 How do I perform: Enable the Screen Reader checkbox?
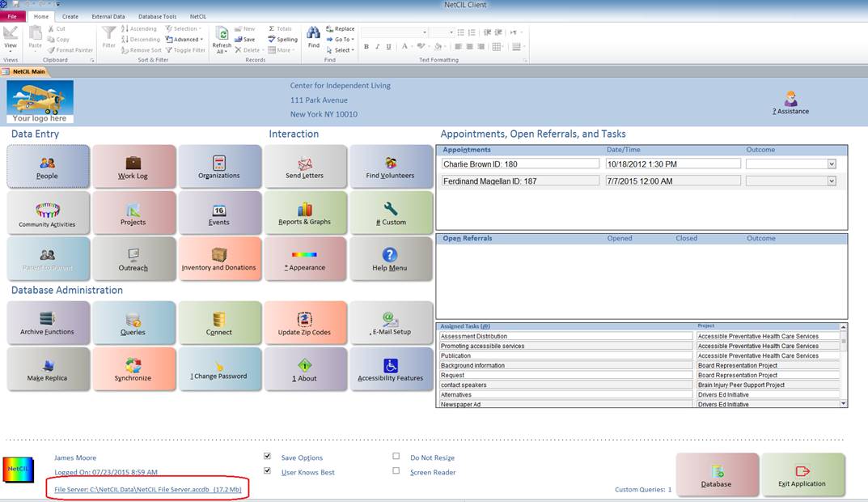coord(396,470)
